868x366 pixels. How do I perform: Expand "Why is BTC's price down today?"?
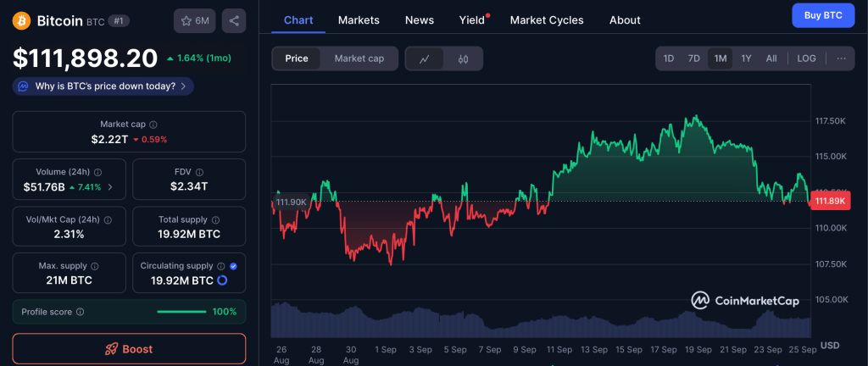pyautogui.click(x=103, y=86)
